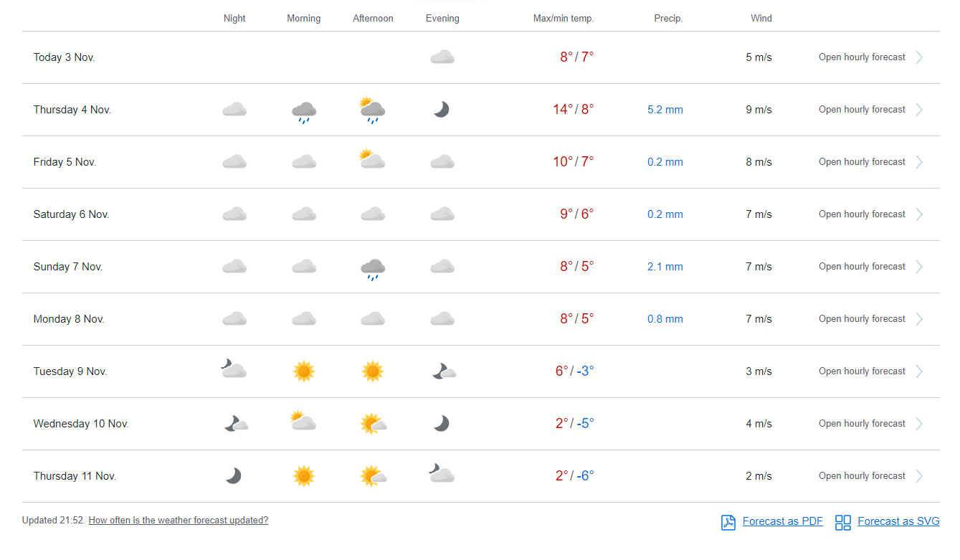Click Sunday 7 Nov. afternoon rain icon
Viewport: 960px width, 560px height.
click(x=373, y=268)
